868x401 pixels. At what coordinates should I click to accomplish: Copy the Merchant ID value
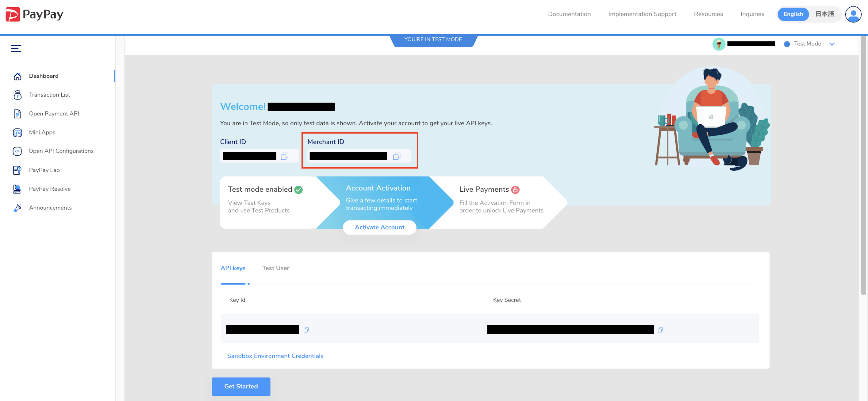click(397, 156)
